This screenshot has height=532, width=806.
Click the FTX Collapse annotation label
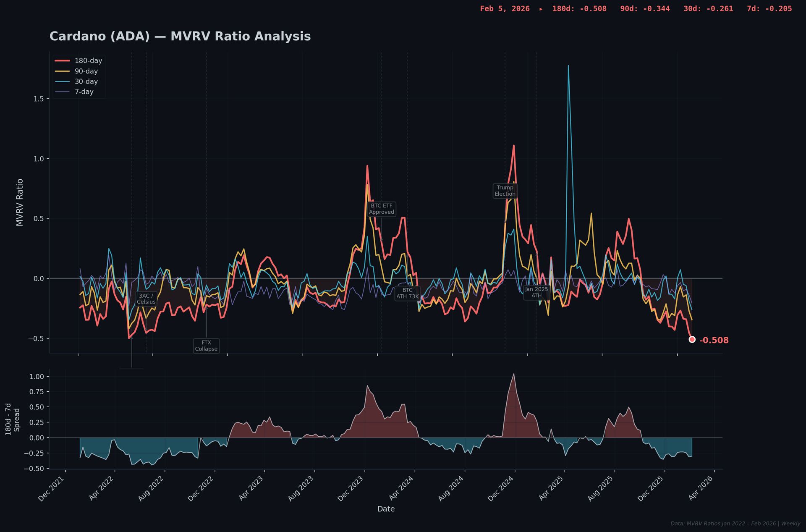click(x=206, y=346)
